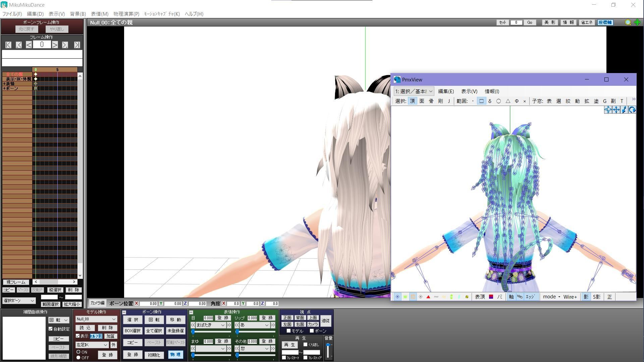This screenshot has width=644, height=362.
Task: Open the 塗 sub-window in PmxView
Action: click(596, 101)
